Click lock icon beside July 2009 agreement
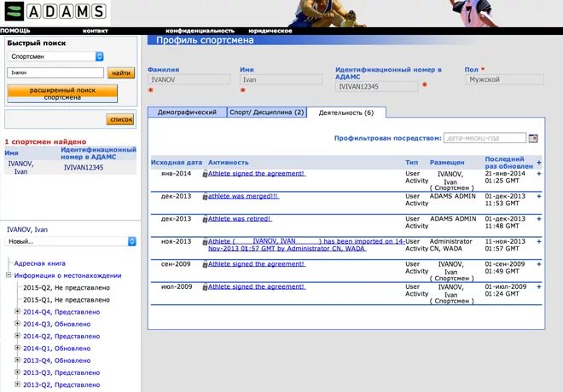Viewport: 563px width, 392px height. pyautogui.click(x=205, y=286)
